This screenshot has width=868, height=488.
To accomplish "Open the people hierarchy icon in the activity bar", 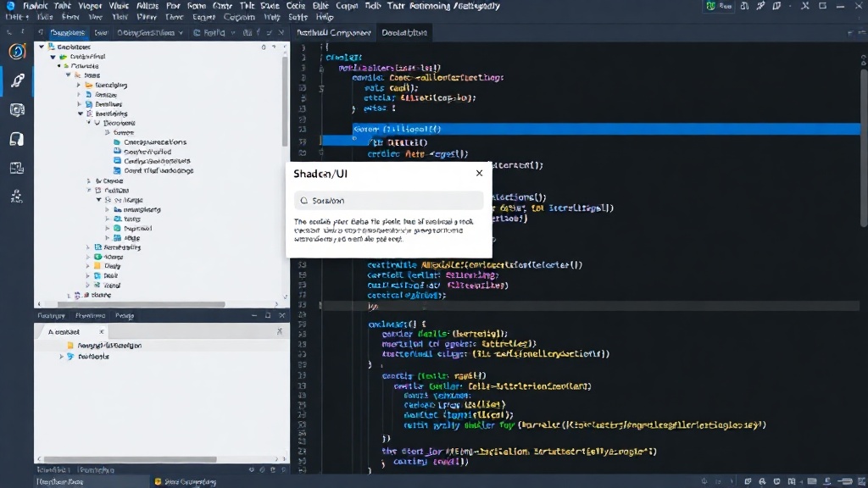I will [17, 196].
